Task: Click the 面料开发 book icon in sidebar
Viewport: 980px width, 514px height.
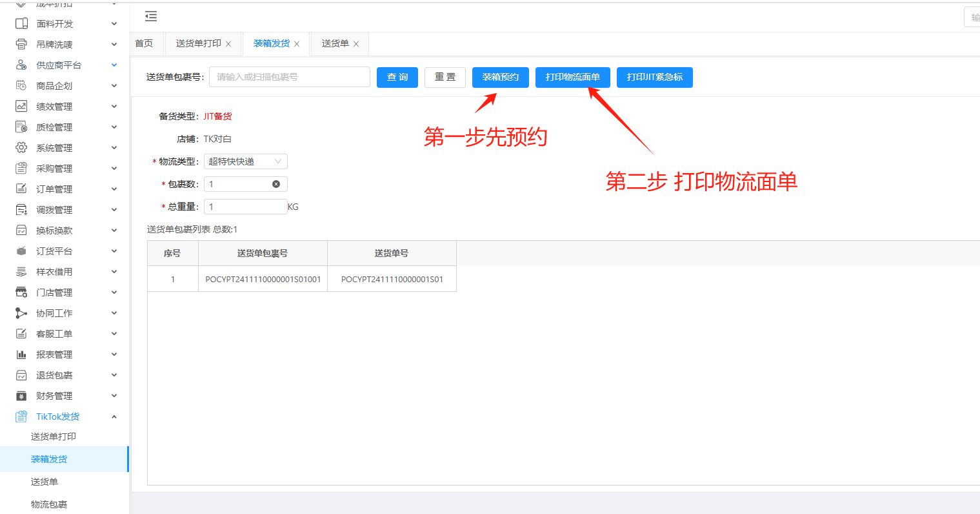Action: point(21,24)
